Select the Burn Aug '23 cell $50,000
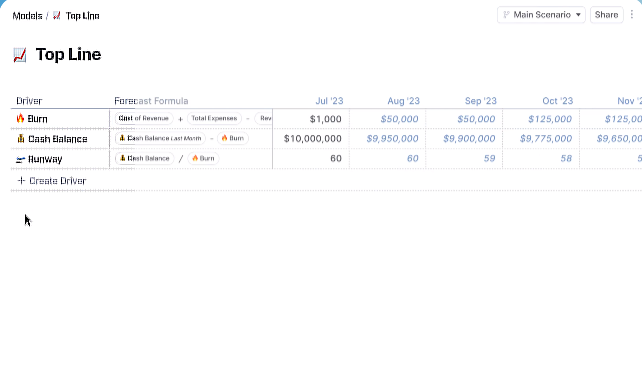642x385 pixels. 388,119
